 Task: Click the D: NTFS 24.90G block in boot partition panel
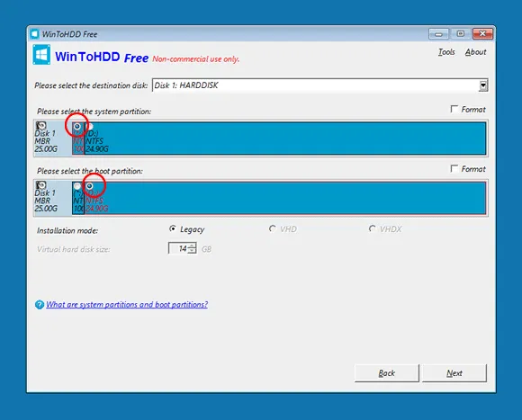click(285, 198)
